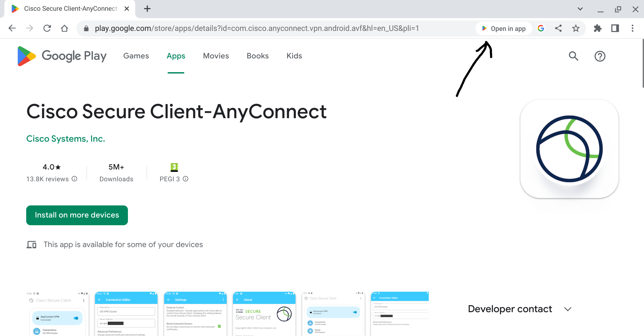Open the Chrome three-dot menu

pyautogui.click(x=633, y=28)
